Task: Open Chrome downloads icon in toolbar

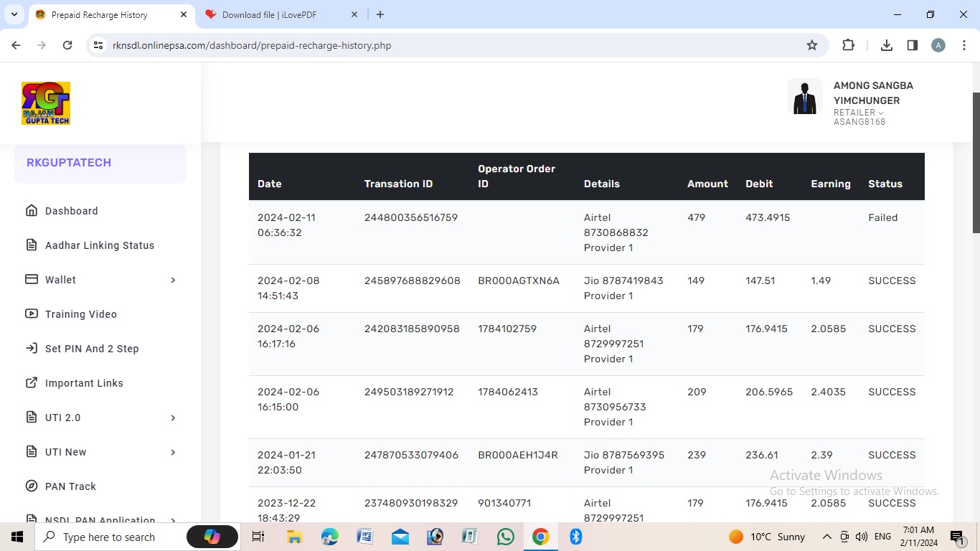Action: (887, 45)
